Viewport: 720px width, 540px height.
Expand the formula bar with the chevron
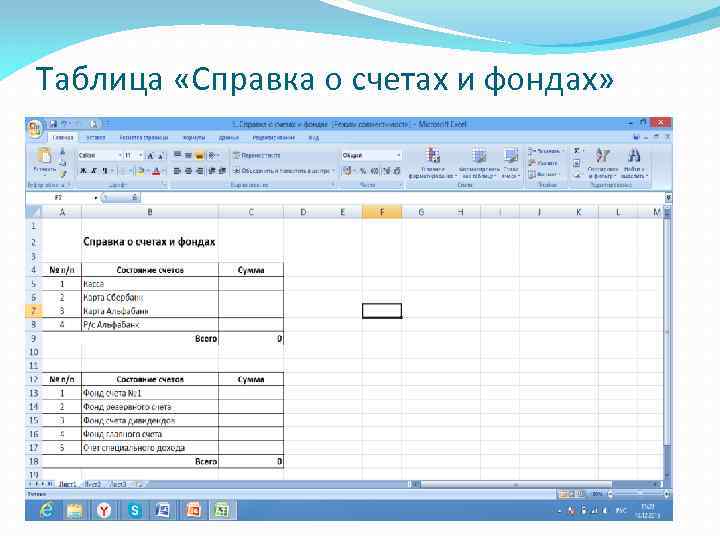pyautogui.click(x=668, y=197)
